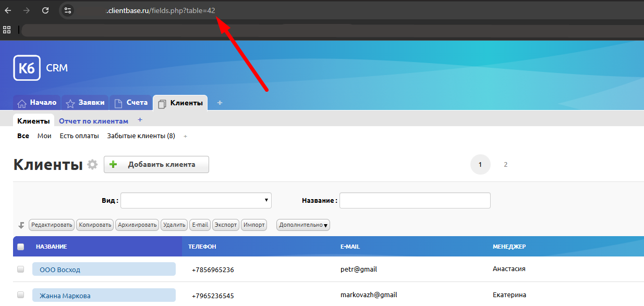
Task: Go back using browser back arrow
Action: pos(8,10)
